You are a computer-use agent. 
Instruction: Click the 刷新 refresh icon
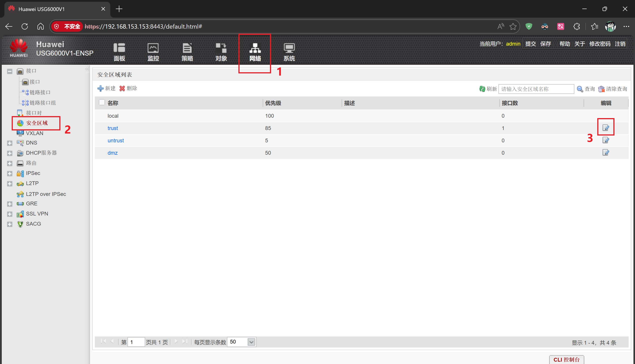[x=482, y=89]
